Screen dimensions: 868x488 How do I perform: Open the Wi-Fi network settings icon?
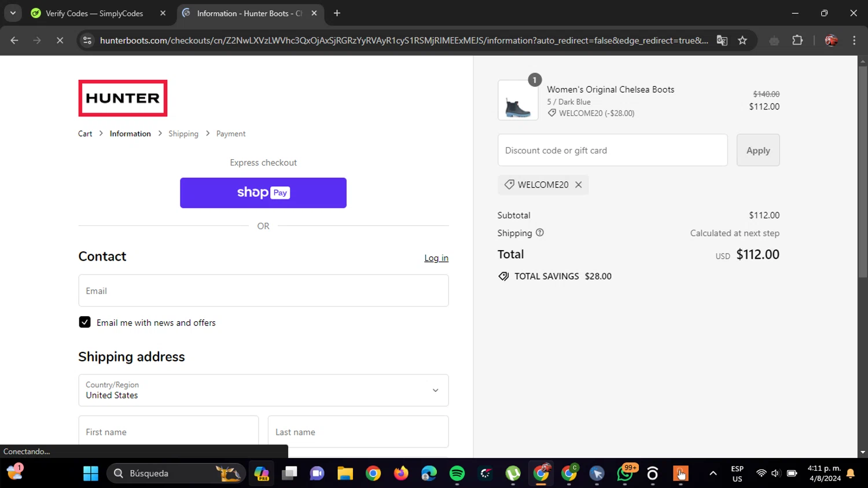coord(761,474)
